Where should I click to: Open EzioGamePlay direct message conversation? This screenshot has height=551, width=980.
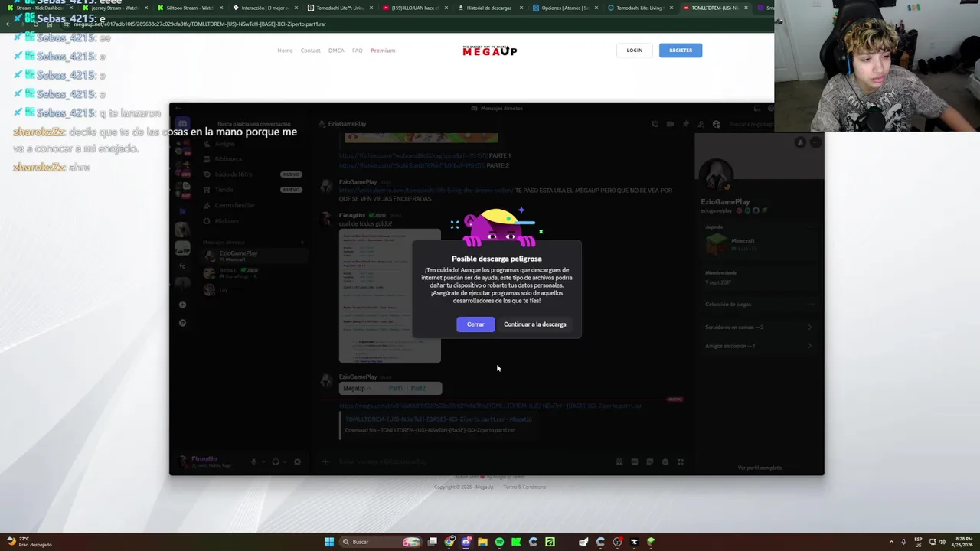(x=253, y=256)
